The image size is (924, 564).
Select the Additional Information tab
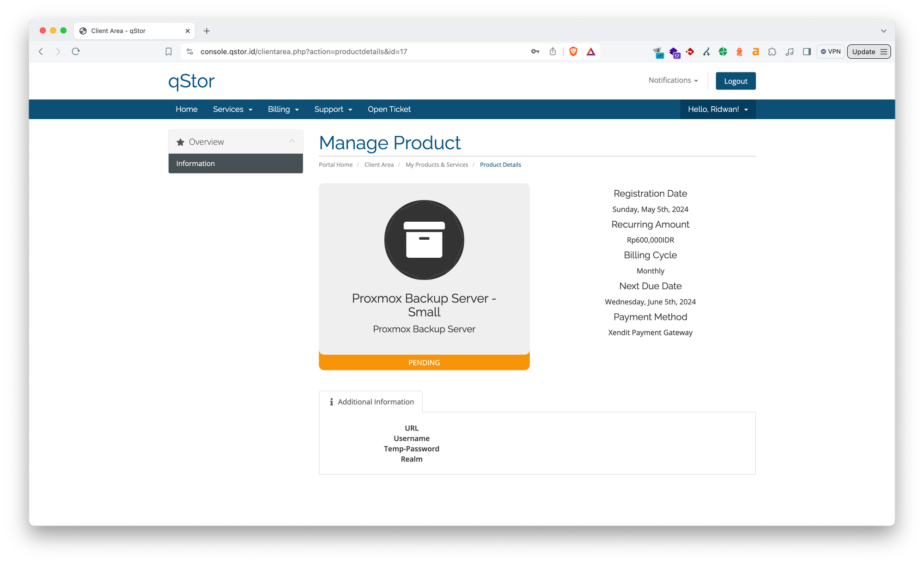[x=371, y=402]
